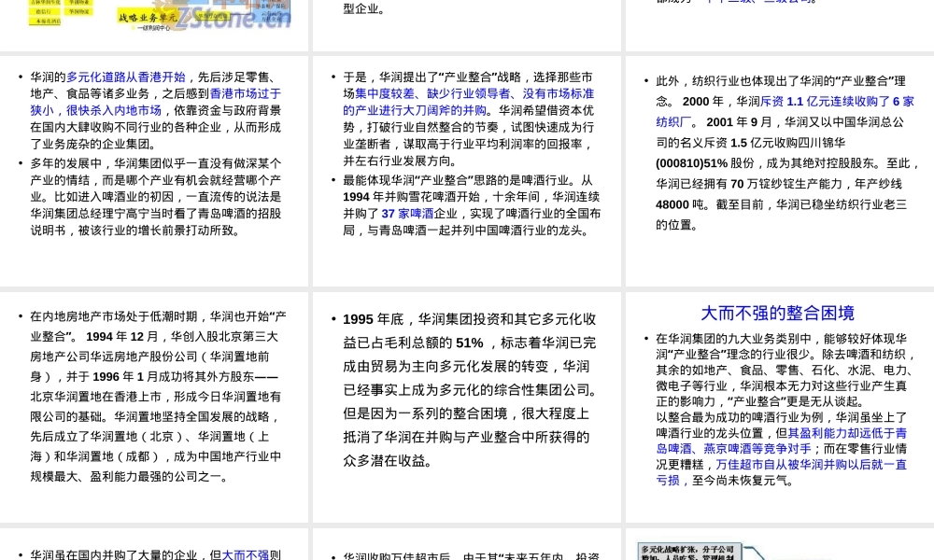Open the slide titled '大而不强的整合困境'
Image resolution: width=934 pixels, height=560 pixels.
click(x=780, y=407)
